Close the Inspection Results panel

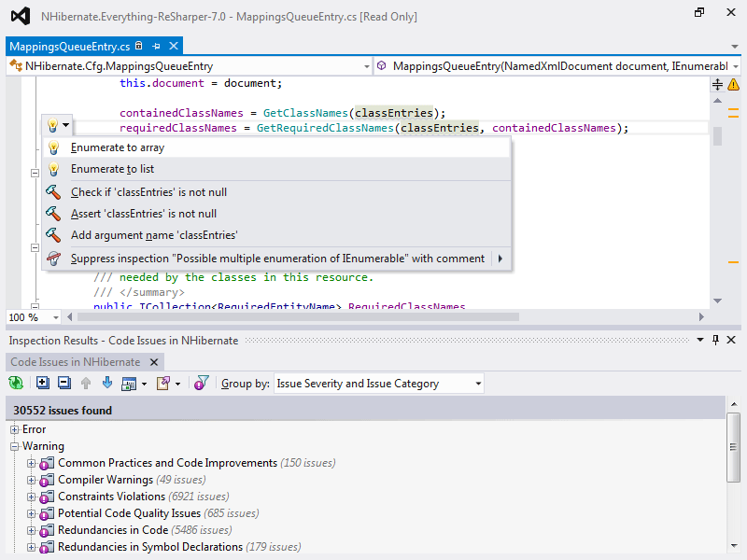pos(731,340)
